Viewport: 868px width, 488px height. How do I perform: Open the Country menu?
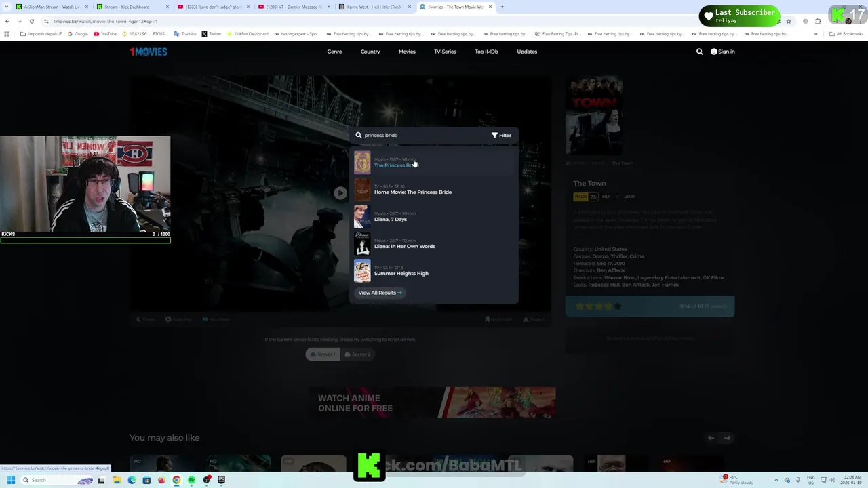tap(370, 52)
